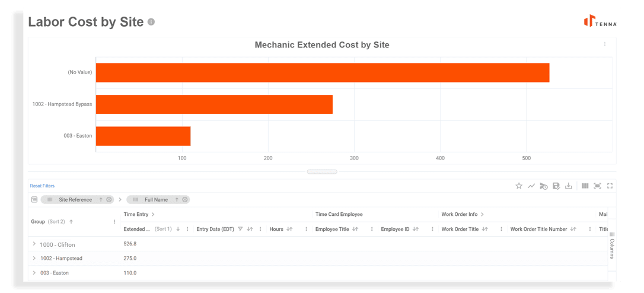Click the info icon beside Labor Cost by Site
644x293 pixels.
point(151,22)
